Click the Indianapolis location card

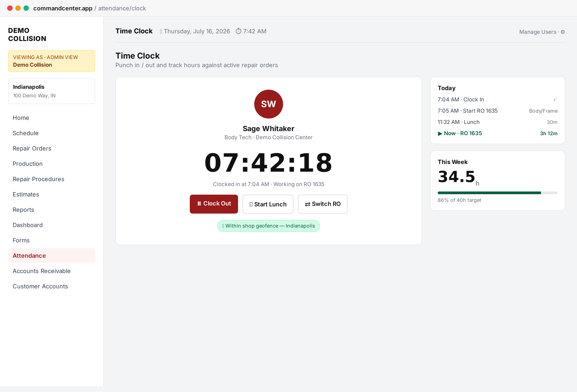pos(52,91)
